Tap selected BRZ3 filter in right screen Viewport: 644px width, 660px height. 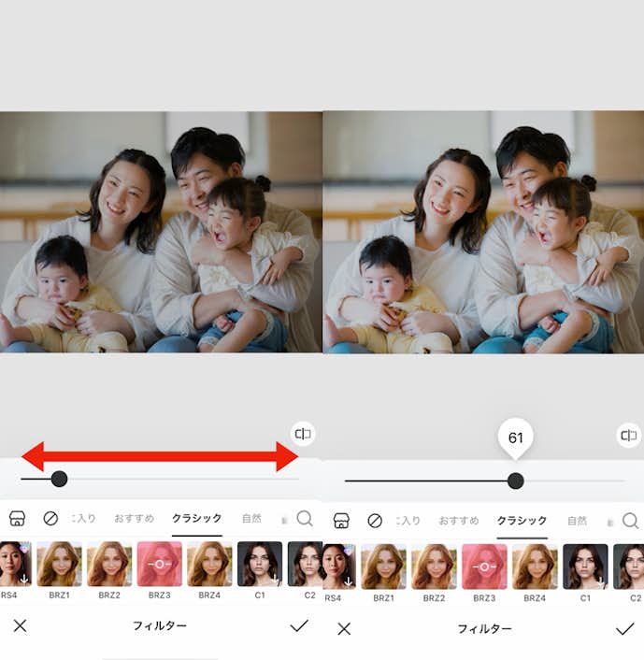point(484,567)
